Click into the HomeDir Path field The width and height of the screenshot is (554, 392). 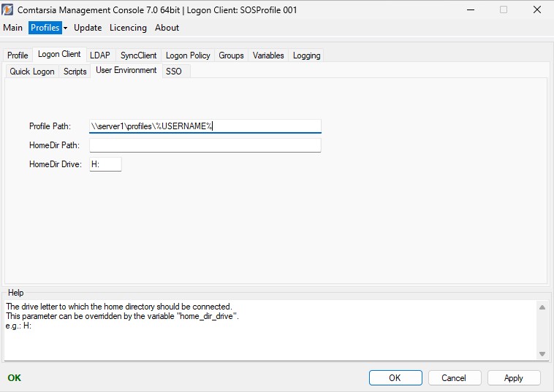pos(205,145)
